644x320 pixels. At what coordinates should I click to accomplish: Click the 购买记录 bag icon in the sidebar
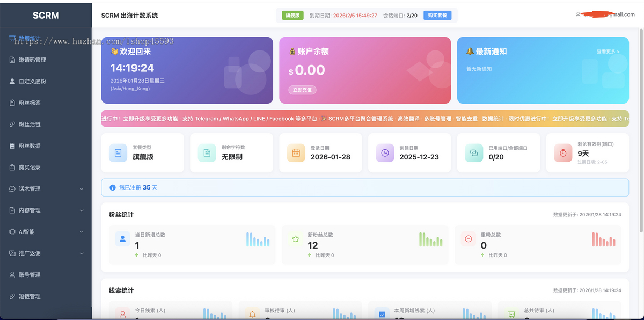tap(12, 168)
